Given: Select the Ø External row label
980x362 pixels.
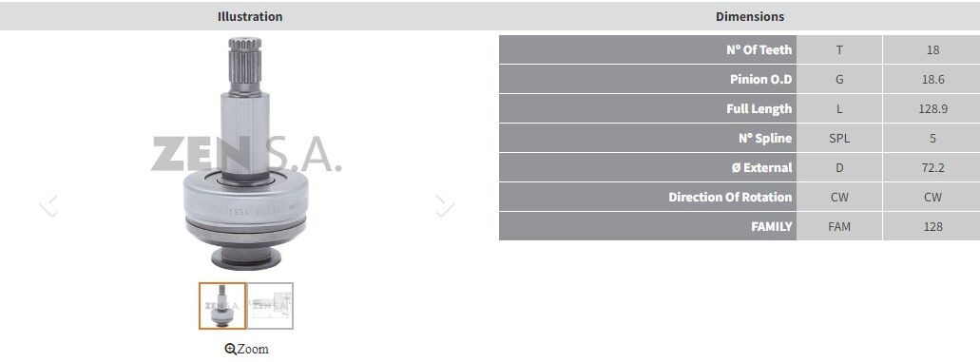Looking at the screenshot, I should (x=762, y=167).
